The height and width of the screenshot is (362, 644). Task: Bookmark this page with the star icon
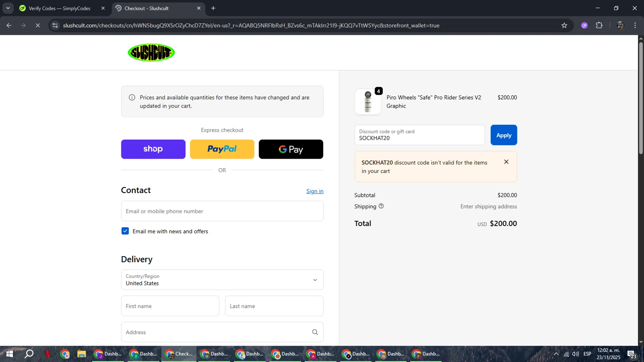[x=564, y=25]
